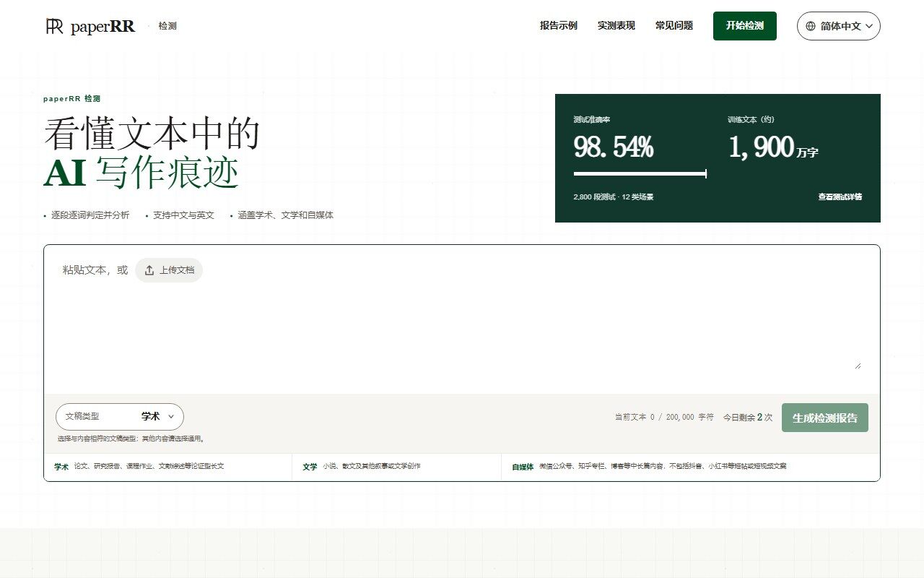This screenshot has height=578, width=924.
Task: Open the 简体中文 language dropdown
Action: click(838, 26)
